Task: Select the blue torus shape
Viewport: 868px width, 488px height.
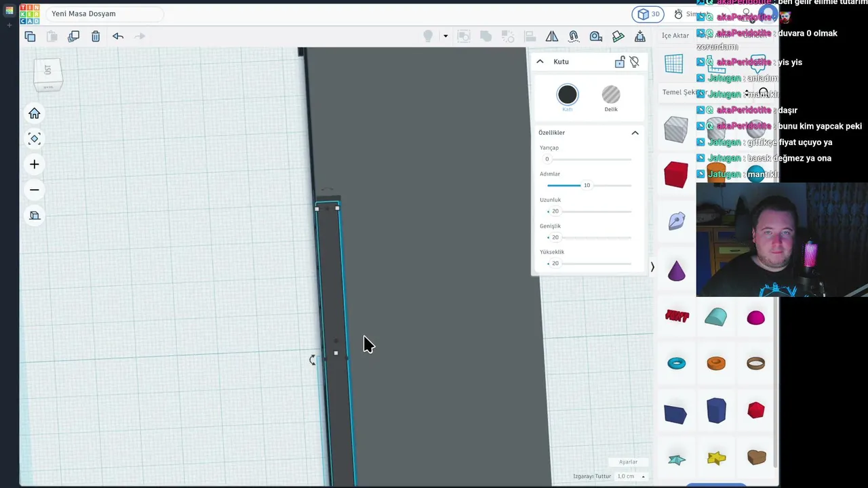Action: [x=677, y=363]
